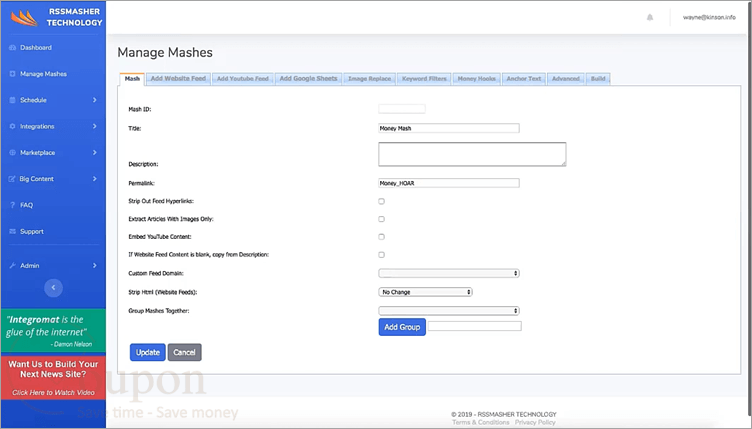
Task: Click the notification bell icon
Action: (650, 17)
